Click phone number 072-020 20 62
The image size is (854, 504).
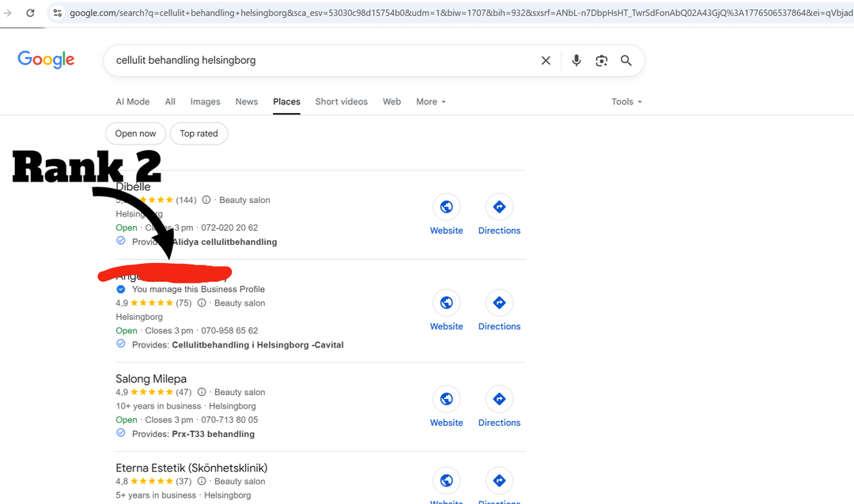tap(229, 228)
